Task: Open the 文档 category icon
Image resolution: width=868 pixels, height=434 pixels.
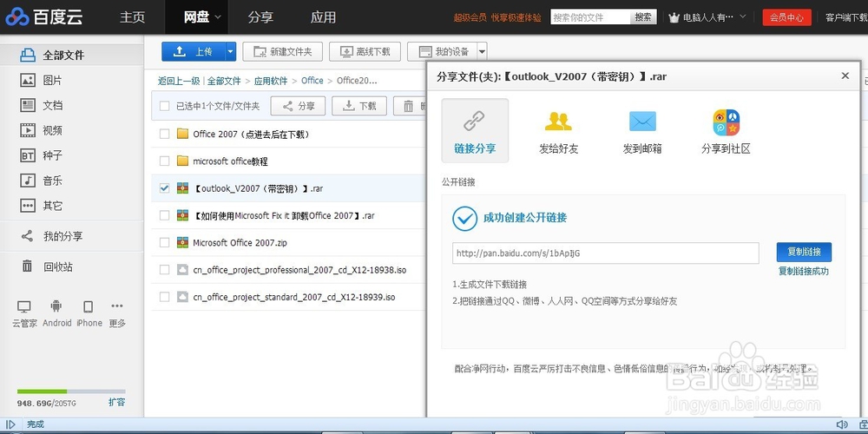Action: (x=28, y=105)
